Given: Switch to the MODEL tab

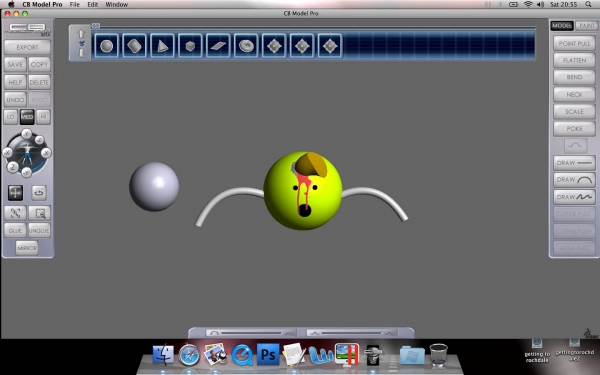Looking at the screenshot, I should pyautogui.click(x=562, y=26).
